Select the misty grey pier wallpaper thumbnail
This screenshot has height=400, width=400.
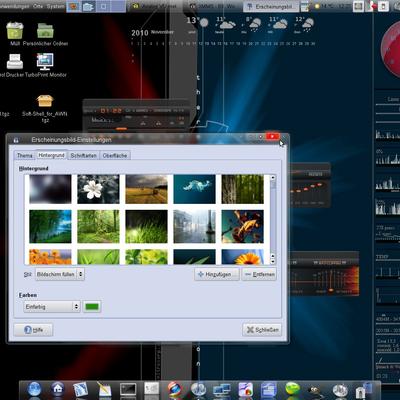194,226
